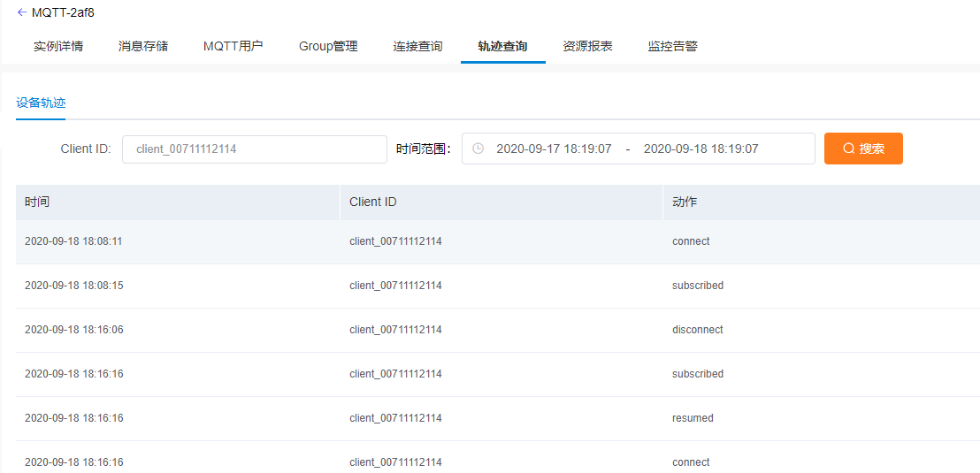
Task: Click the end date 2020-09-18 18:19:07
Action: pos(701,149)
